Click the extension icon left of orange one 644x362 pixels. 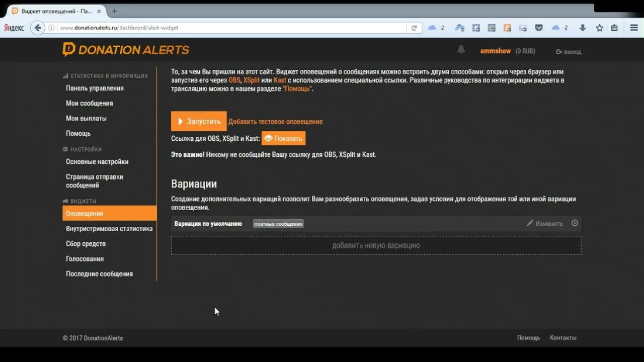[x=492, y=28]
